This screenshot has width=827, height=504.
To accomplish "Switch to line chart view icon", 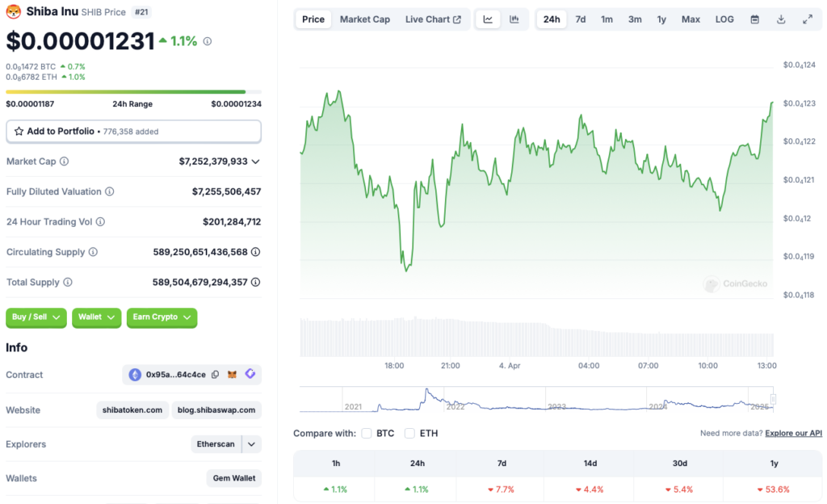I will [488, 19].
